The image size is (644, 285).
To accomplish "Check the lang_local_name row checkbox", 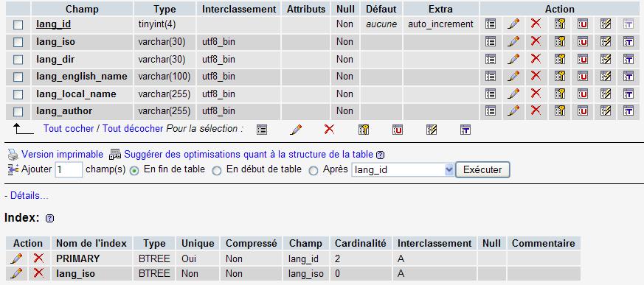I will click(x=18, y=95).
